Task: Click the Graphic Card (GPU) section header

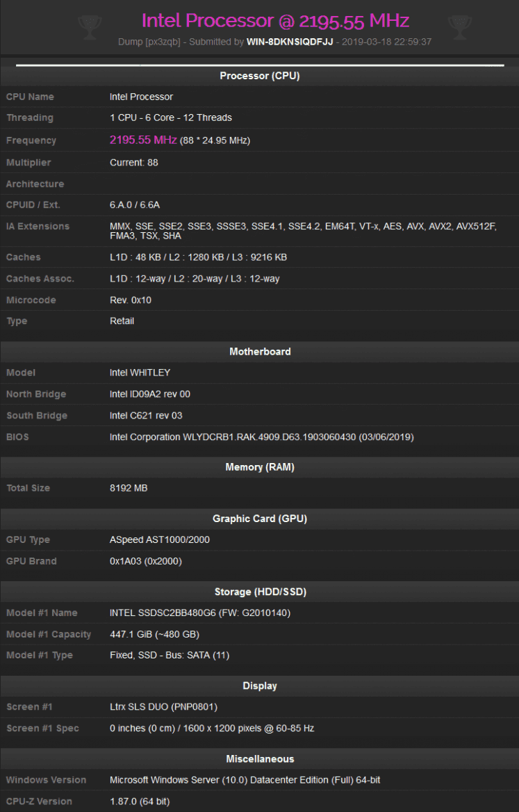Action: pos(260,519)
